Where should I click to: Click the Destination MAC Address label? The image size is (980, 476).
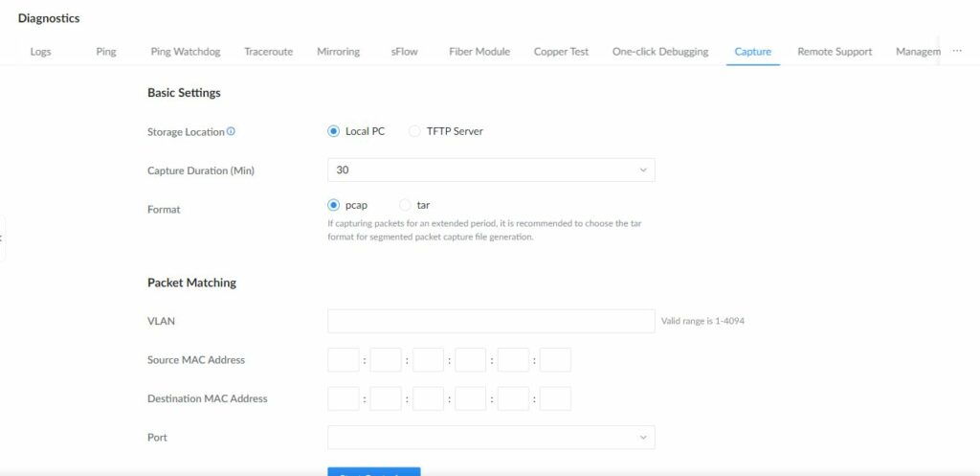[x=208, y=398]
